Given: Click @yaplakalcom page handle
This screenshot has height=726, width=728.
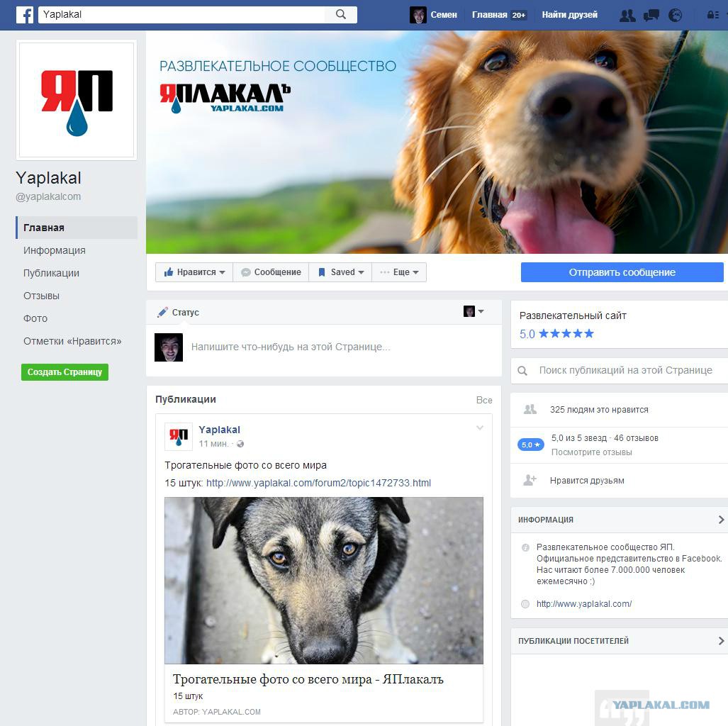Looking at the screenshot, I should point(48,196).
